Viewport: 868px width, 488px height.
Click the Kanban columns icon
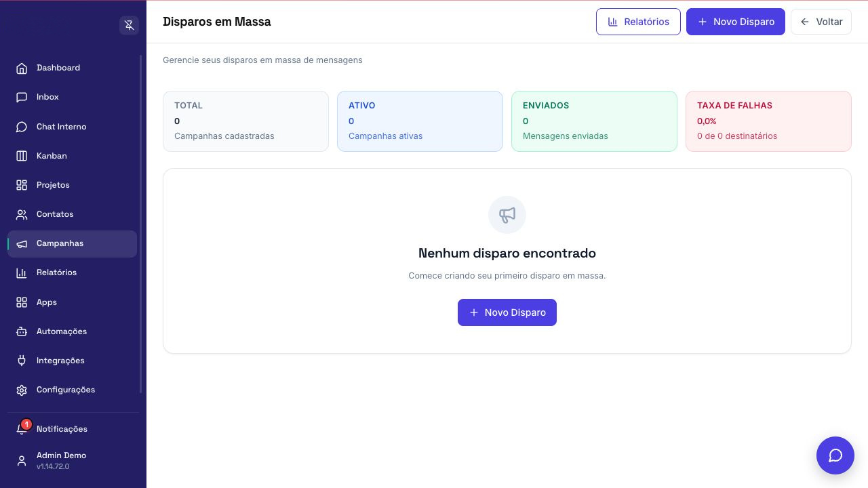(x=22, y=156)
